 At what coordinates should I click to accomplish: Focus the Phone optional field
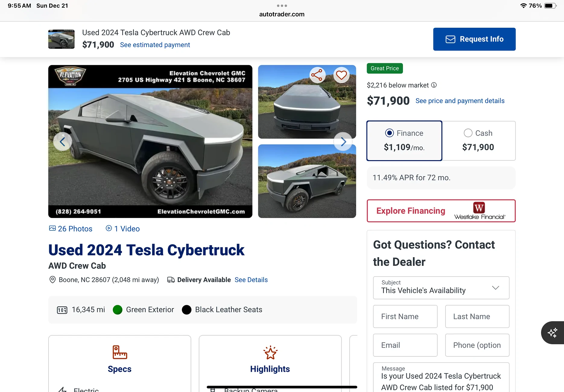477,345
